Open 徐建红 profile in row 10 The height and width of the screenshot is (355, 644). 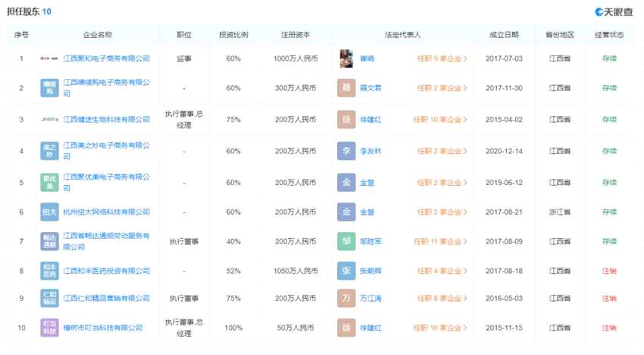coord(370,328)
